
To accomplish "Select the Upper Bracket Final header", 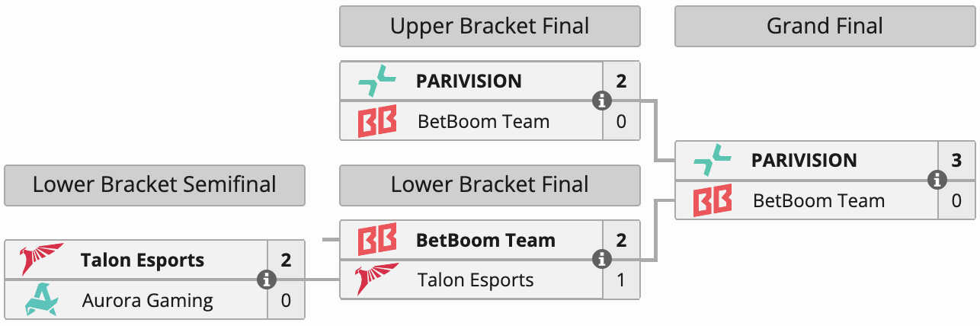I will pos(490,27).
